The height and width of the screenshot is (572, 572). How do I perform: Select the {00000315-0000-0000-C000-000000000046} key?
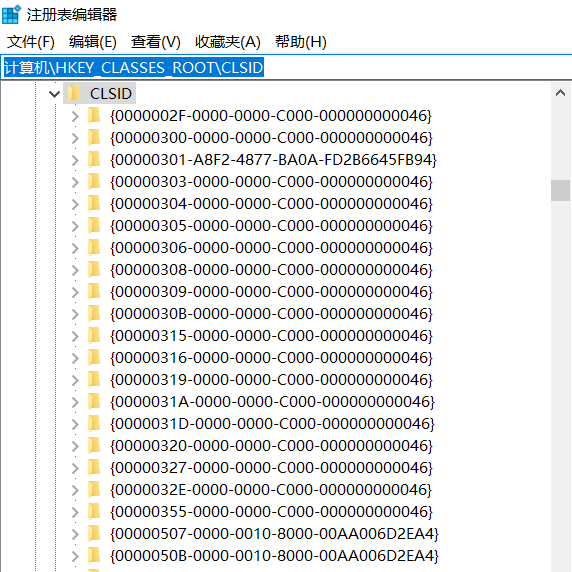click(271, 336)
